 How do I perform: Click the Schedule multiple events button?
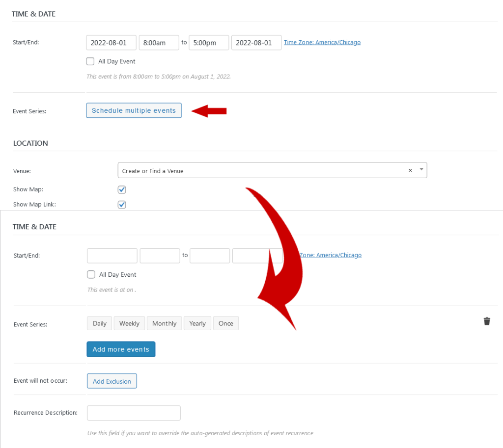pos(134,110)
